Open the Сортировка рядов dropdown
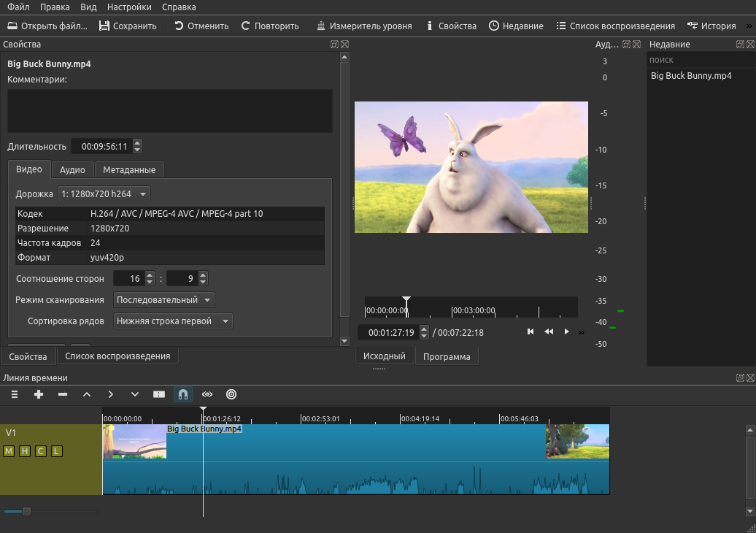 point(173,321)
